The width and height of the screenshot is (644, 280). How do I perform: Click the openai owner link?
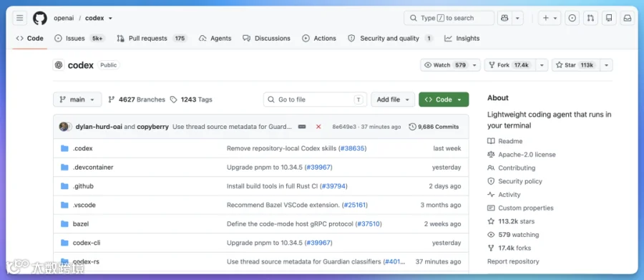pyautogui.click(x=63, y=18)
